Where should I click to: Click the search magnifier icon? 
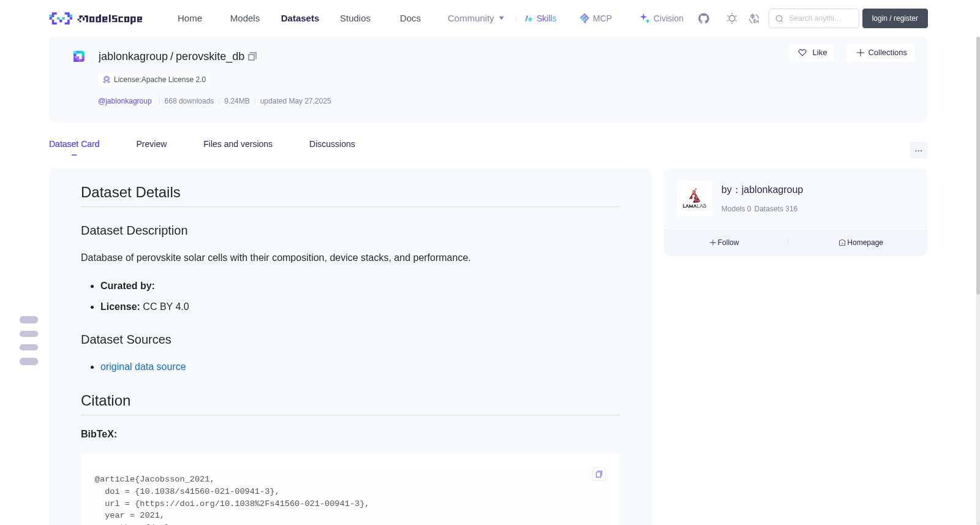779,18
